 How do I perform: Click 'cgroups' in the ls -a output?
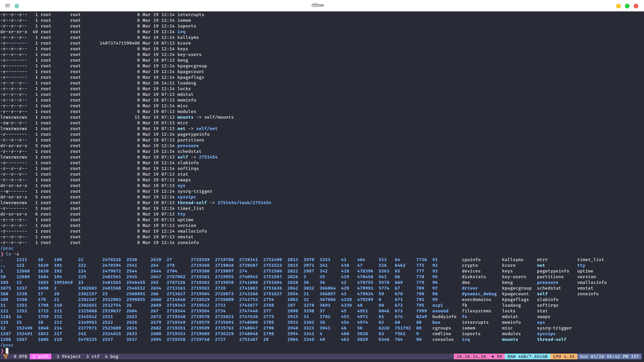[x=442, y=328]
